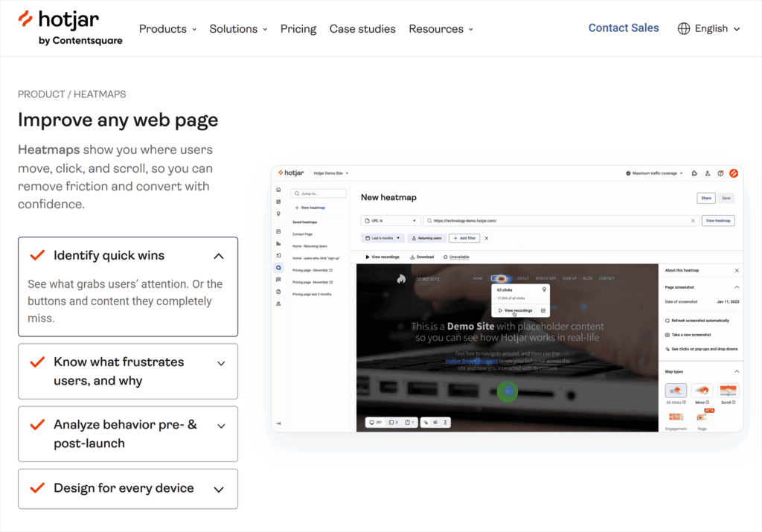762x532 pixels.
Task: Click the home icon in the demo sidebar
Action: point(278,190)
